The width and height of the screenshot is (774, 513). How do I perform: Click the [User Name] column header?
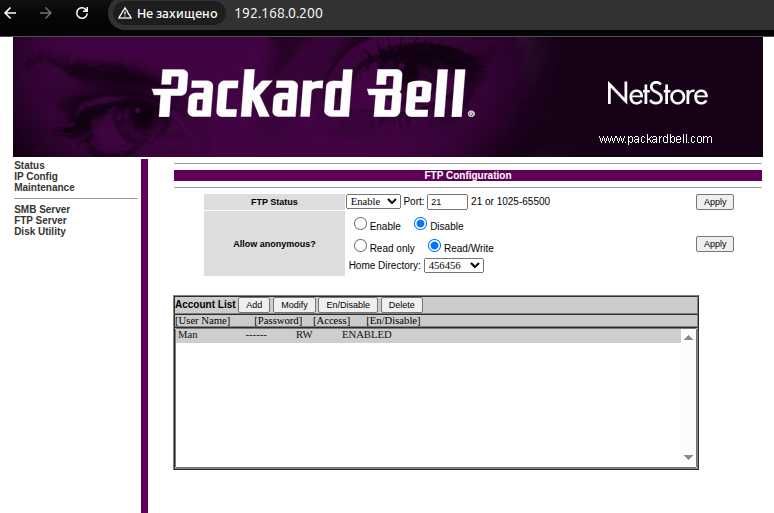tap(203, 321)
